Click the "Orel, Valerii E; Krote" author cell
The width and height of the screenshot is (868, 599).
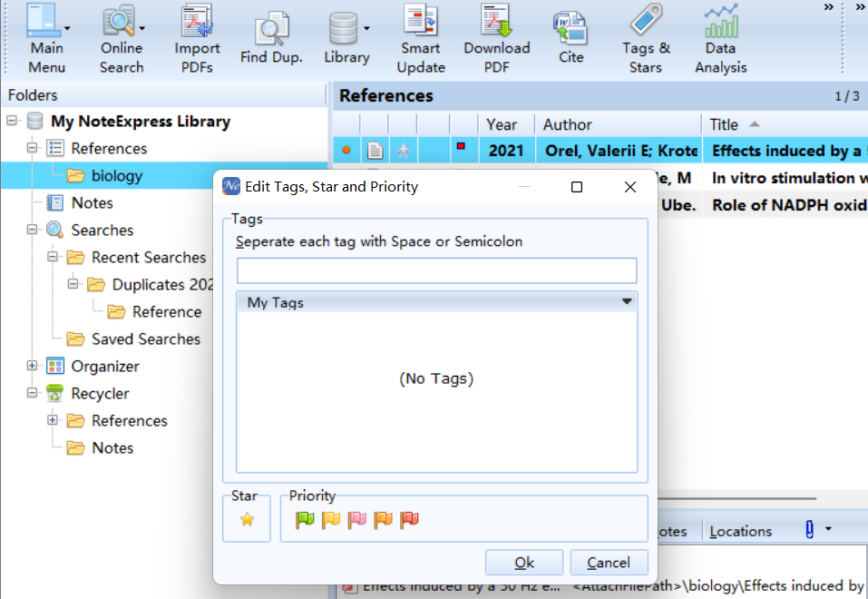click(620, 151)
